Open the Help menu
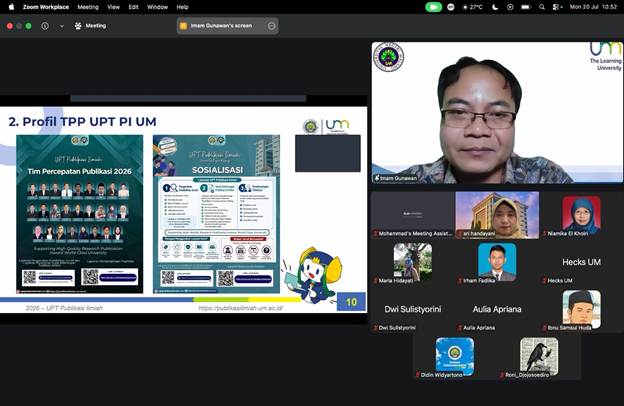Viewport: 624px width, 406px height. pyautogui.click(x=182, y=7)
